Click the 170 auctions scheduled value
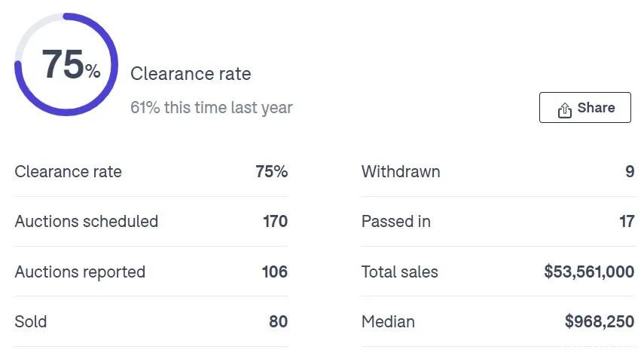The width and height of the screenshot is (644, 356). (275, 221)
